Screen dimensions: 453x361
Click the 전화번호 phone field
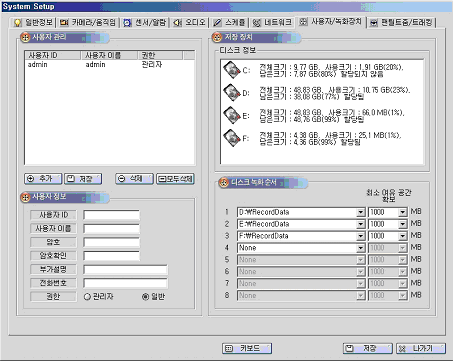[125, 283]
